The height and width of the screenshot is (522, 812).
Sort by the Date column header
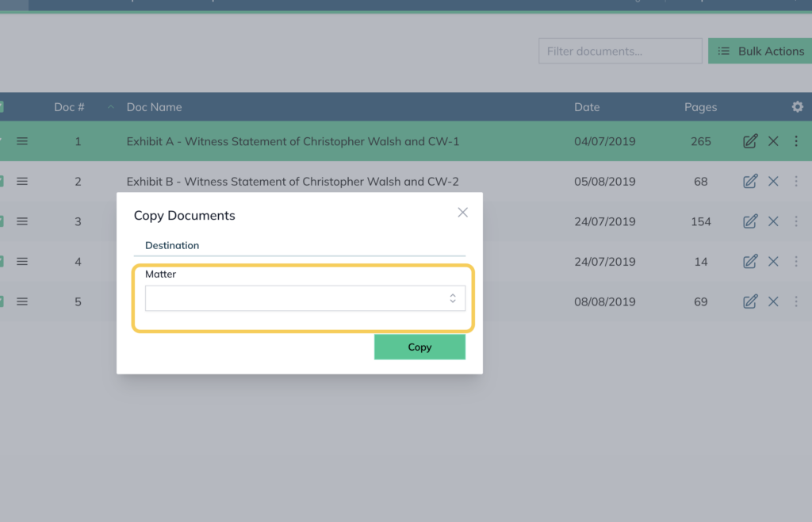[x=587, y=106]
